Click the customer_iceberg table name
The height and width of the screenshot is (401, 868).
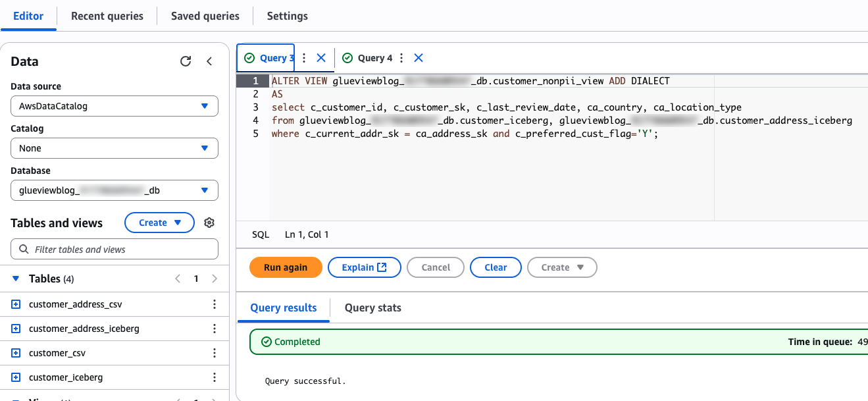tap(66, 377)
